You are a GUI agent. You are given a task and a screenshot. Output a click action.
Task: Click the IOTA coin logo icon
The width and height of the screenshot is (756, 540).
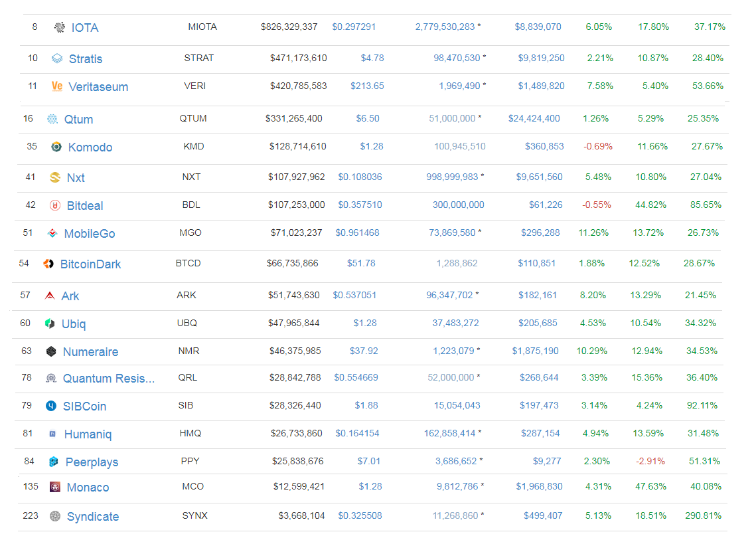pos(59,27)
